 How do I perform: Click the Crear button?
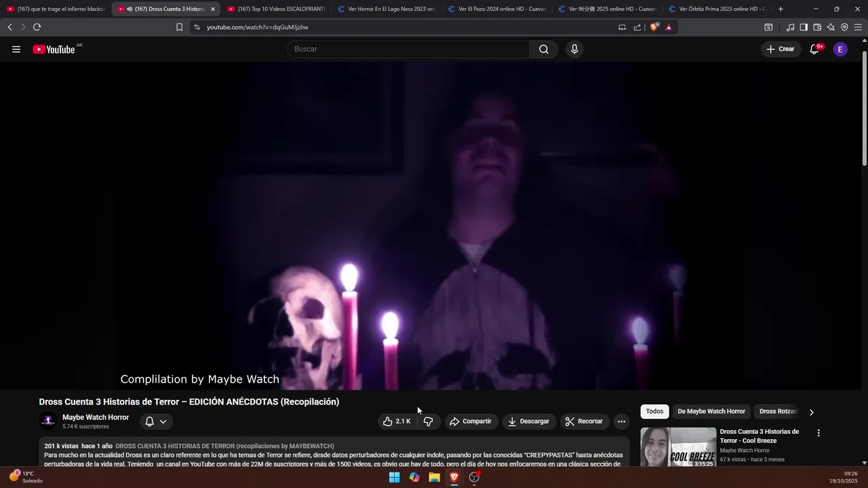tap(781, 49)
